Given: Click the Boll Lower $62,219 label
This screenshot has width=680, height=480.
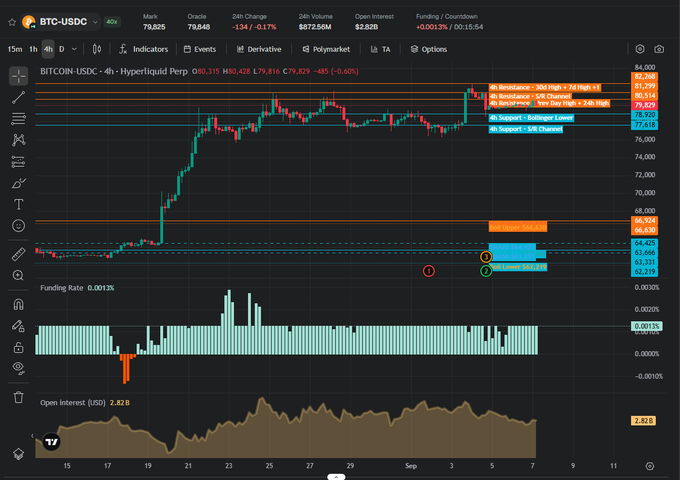Looking at the screenshot, I should pos(518,267).
